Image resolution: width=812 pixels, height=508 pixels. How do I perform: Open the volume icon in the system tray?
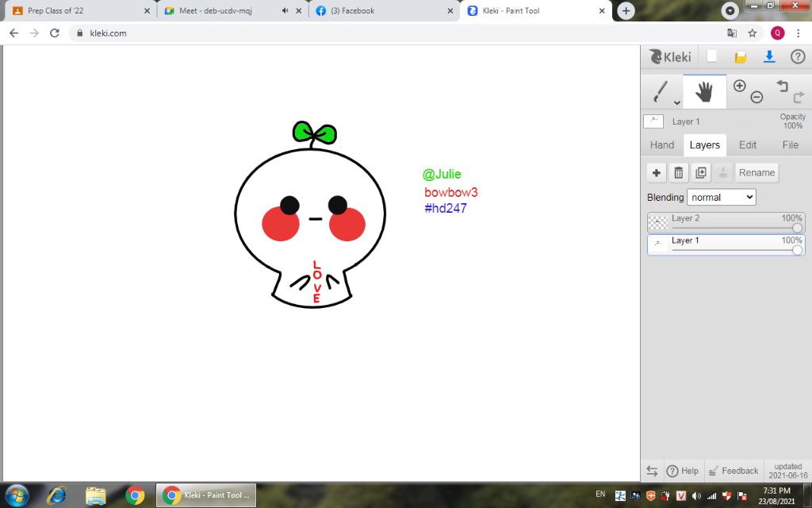[x=696, y=495]
